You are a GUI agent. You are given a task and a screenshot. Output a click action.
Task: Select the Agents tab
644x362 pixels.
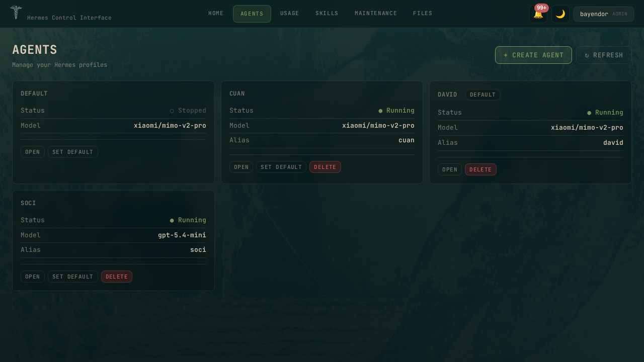[252, 14]
